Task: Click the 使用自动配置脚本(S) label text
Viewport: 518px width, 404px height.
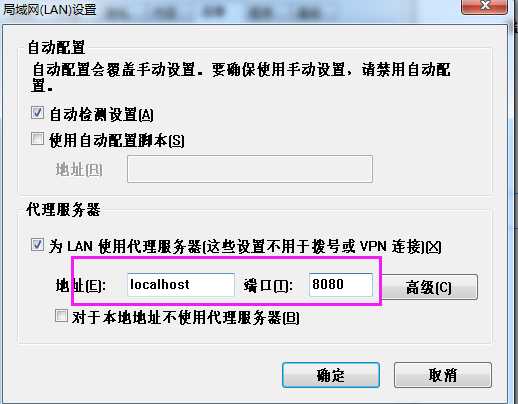Action: [x=117, y=140]
